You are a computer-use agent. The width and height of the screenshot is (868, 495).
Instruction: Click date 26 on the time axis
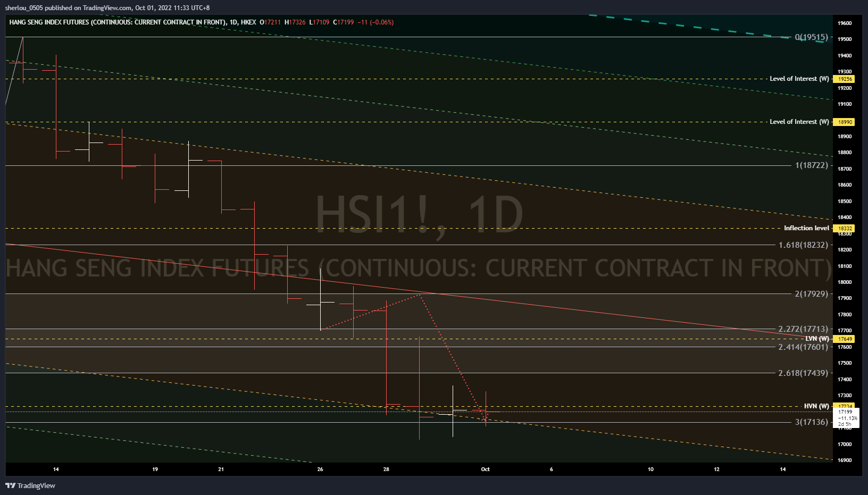pyautogui.click(x=320, y=469)
